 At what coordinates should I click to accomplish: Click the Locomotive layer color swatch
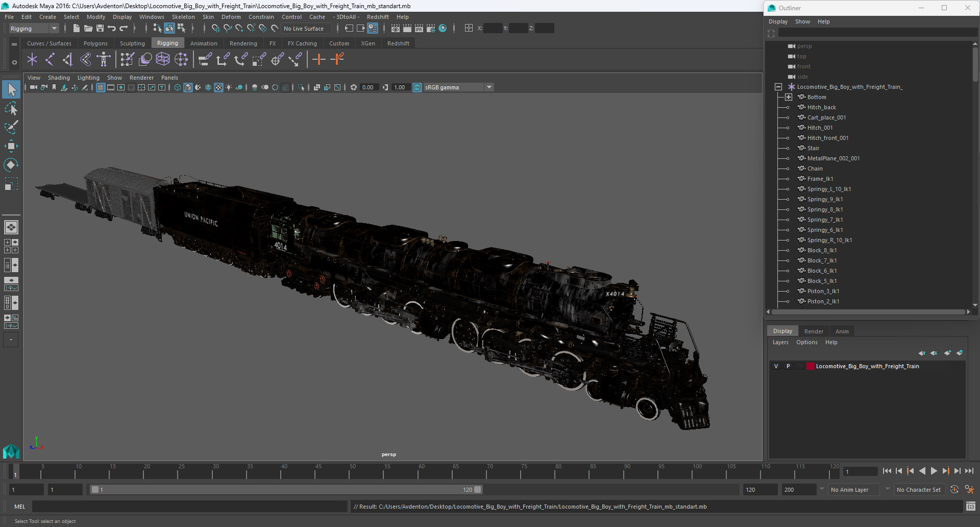coord(810,366)
